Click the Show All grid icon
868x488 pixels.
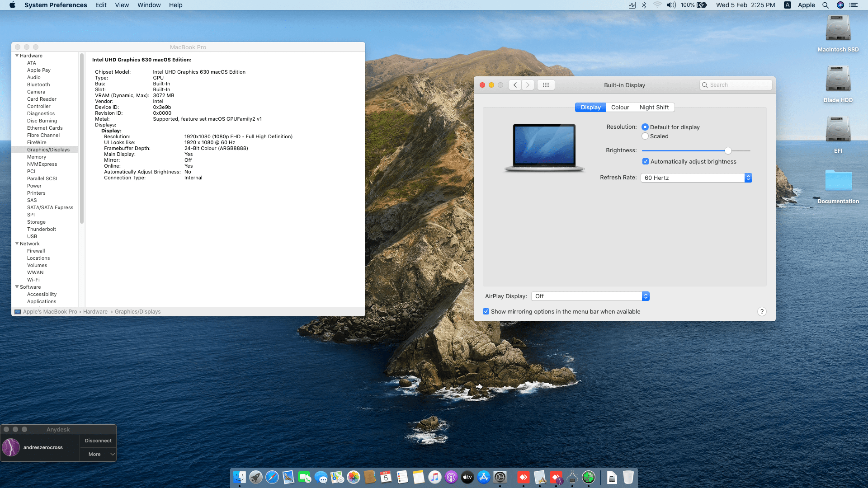click(x=546, y=85)
